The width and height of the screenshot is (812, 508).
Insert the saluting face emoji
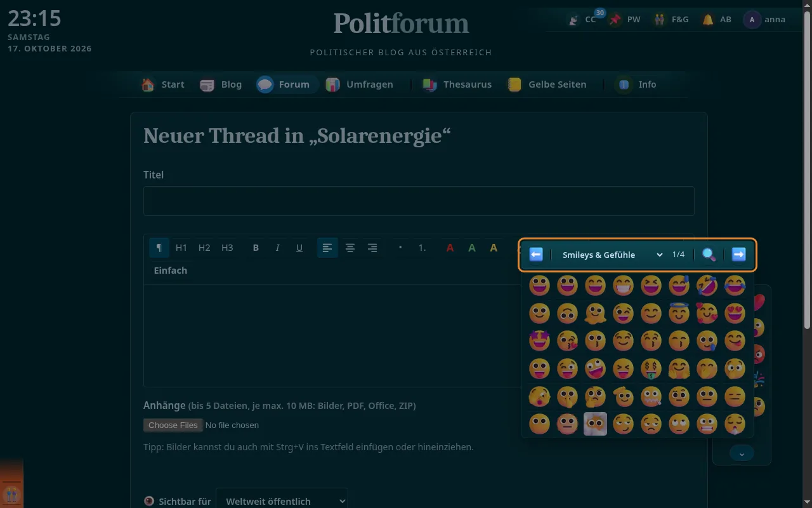[x=623, y=396]
